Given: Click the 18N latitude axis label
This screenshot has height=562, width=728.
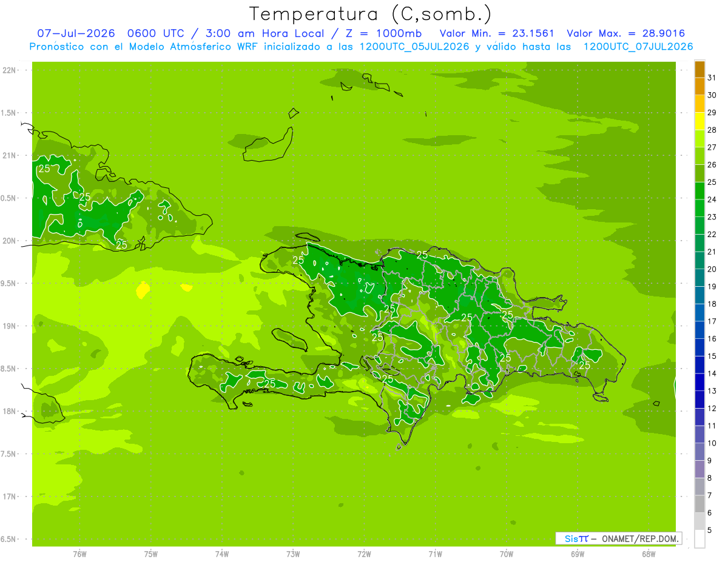Looking at the screenshot, I should (8, 411).
